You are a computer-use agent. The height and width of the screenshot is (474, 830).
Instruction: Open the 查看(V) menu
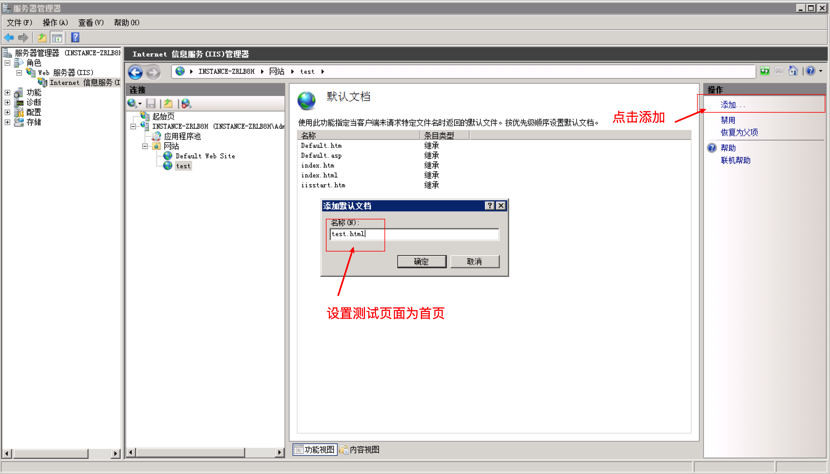click(x=91, y=22)
